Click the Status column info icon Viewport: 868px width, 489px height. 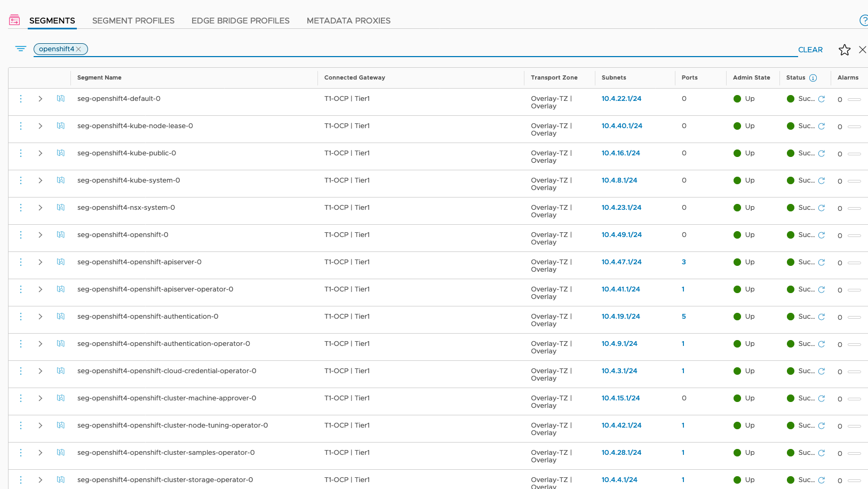tap(813, 78)
